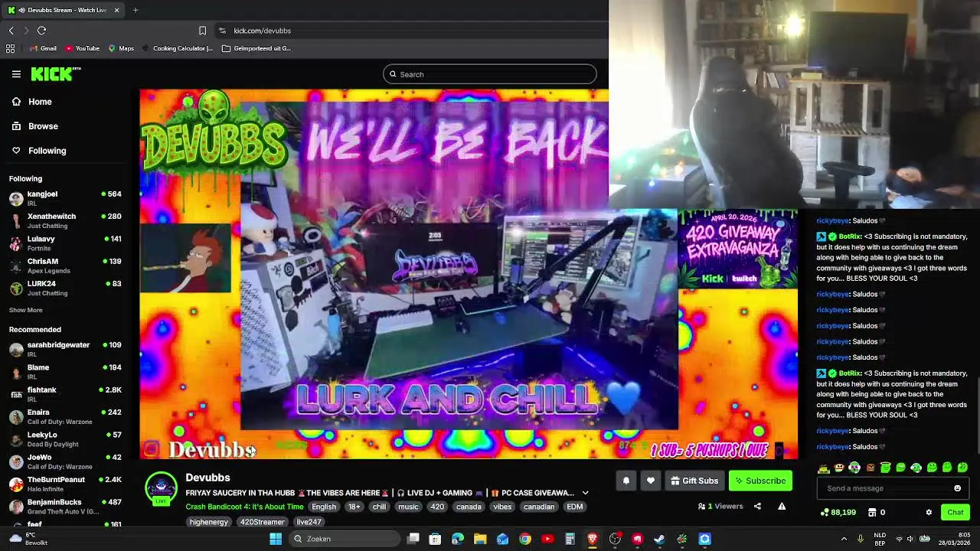980x551 pixels.
Task: Click the taskbar volume speaker icon
Action: [x=910, y=539]
